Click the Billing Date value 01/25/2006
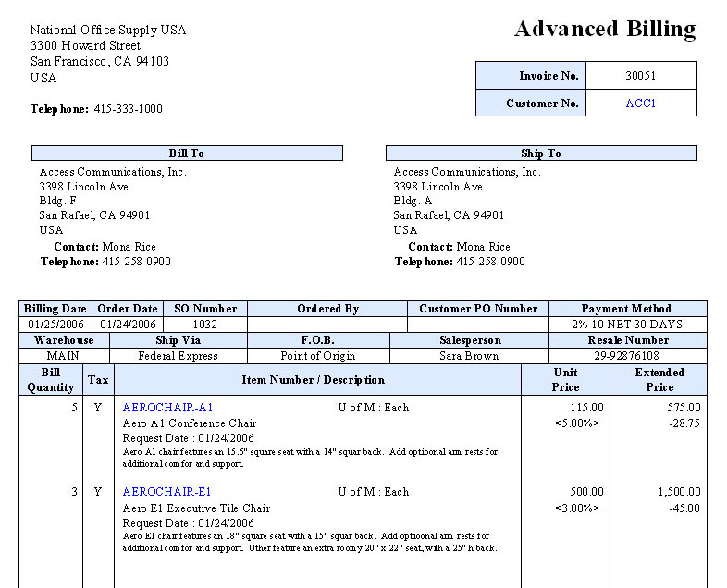 pos(55,325)
